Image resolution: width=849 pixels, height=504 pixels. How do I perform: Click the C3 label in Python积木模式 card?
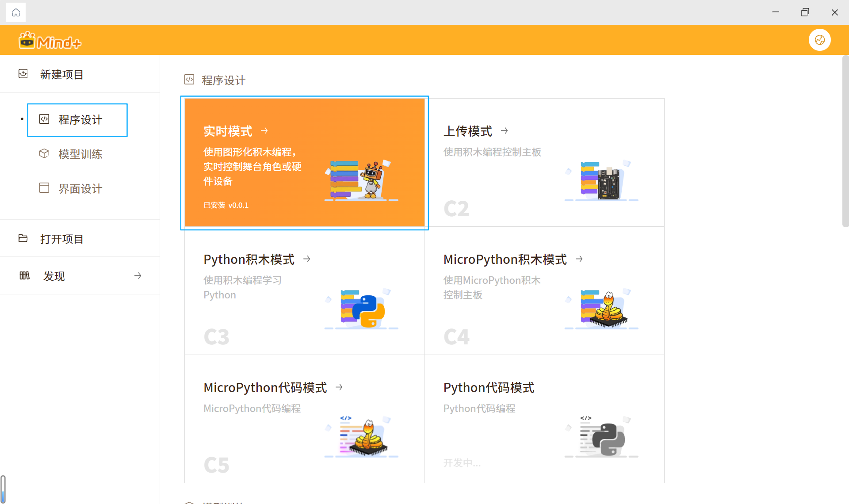point(216,337)
